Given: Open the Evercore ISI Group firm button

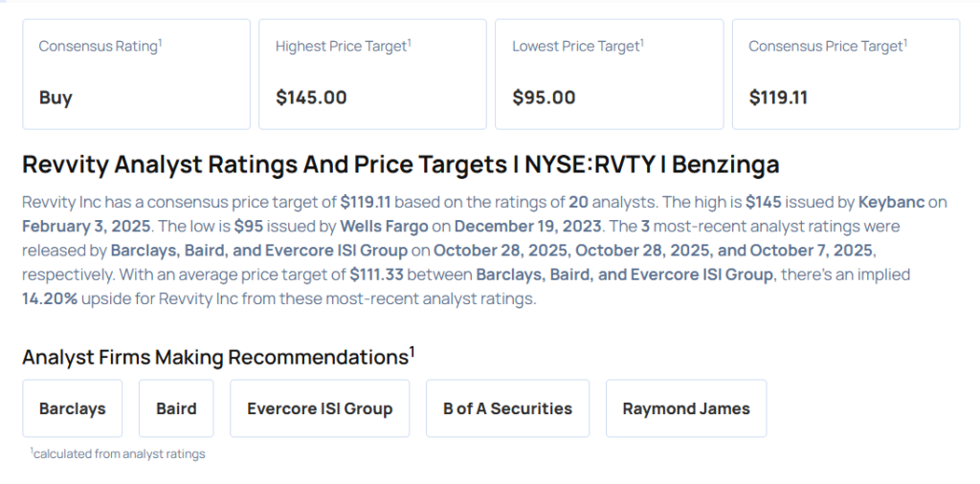Looking at the screenshot, I should [320, 408].
